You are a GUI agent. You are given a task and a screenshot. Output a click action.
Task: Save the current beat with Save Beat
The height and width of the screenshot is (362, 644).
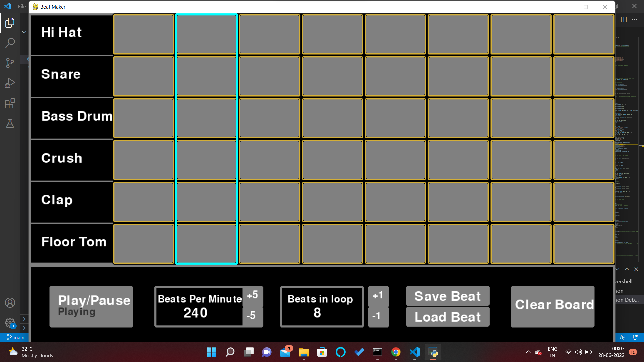point(447,296)
